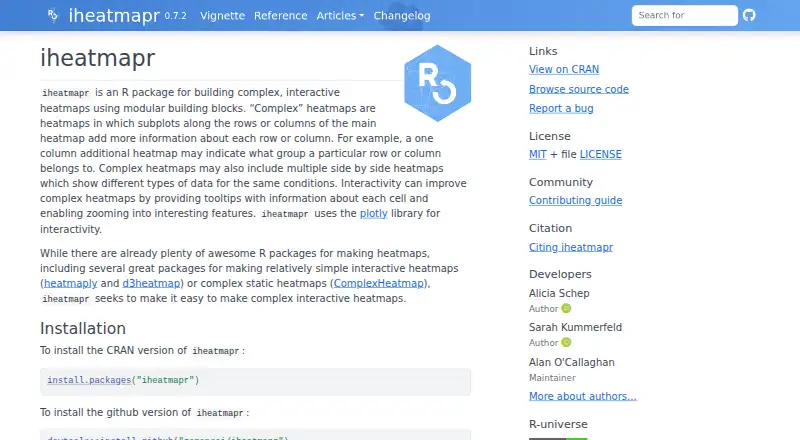Expand the Articles dropdown menu
The image size is (800, 440).
coord(340,16)
